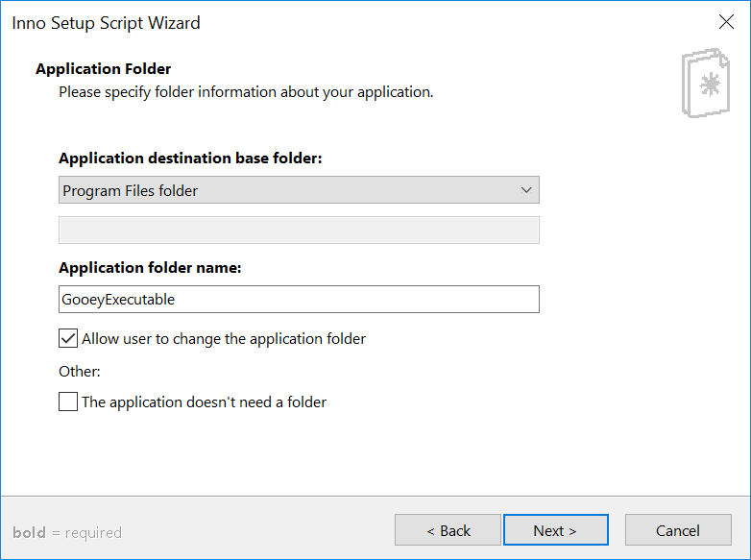Screen dimensions: 751x560
Task: Go to the next wizard page
Action: tap(556, 530)
